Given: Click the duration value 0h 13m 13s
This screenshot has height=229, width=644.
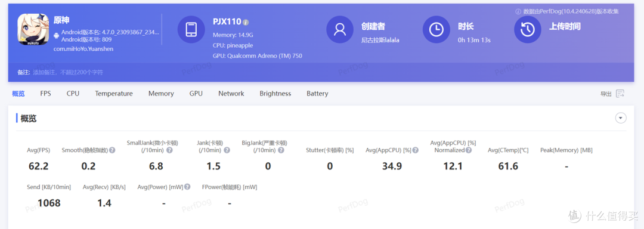Looking at the screenshot, I should [x=475, y=40].
